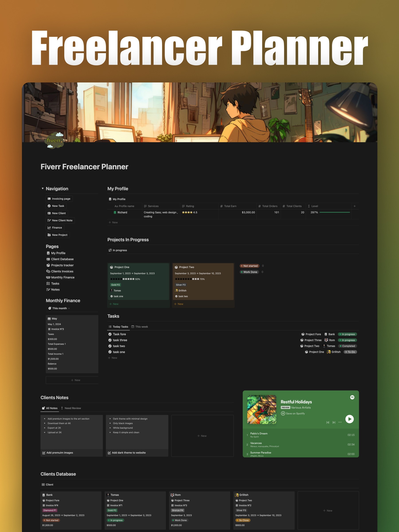
Task: Open the Project Two card
Action: [x=203, y=281]
